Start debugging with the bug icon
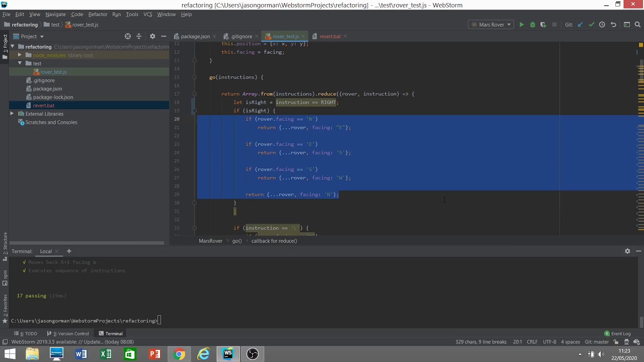Screen dimensions: 644x362 pyautogui.click(x=532, y=25)
